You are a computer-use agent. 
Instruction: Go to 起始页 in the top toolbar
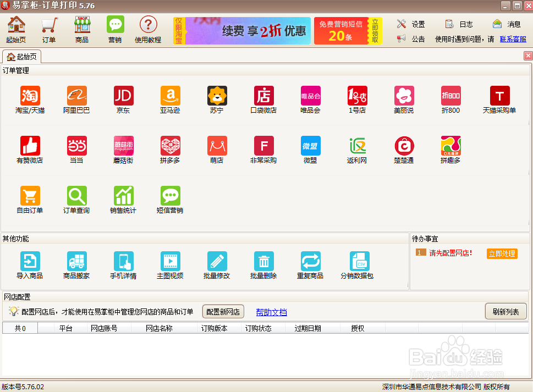pyautogui.click(x=16, y=30)
